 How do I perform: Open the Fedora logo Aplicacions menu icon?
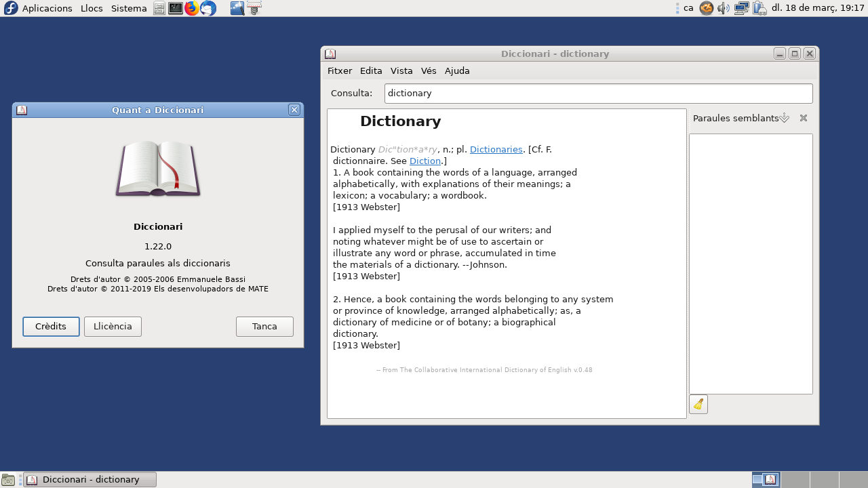tap(11, 8)
